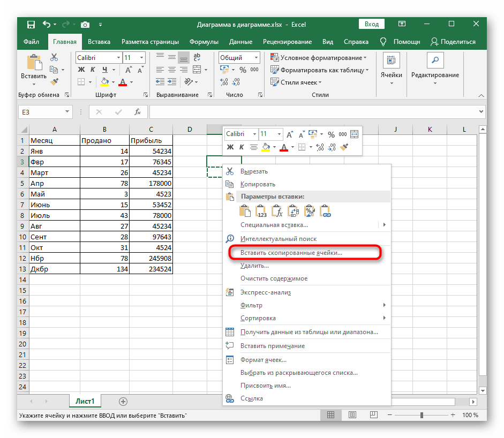
Task: Expand Условное форматирование dropdown
Action: point(365,57)
